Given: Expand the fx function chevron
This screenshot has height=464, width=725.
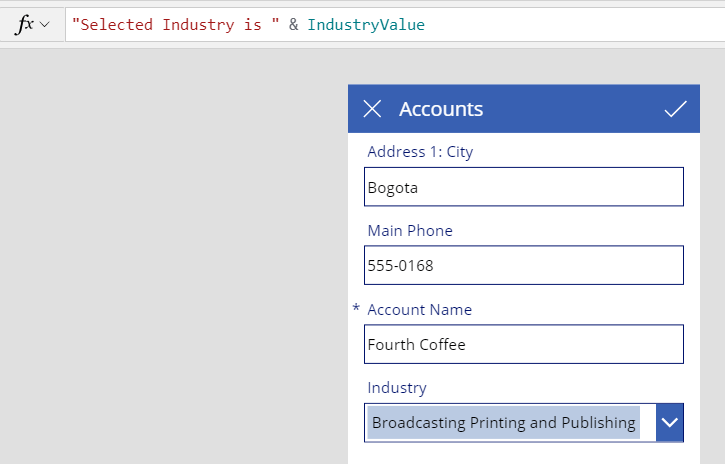Looking at the screenshot, I should pos(45,24).
